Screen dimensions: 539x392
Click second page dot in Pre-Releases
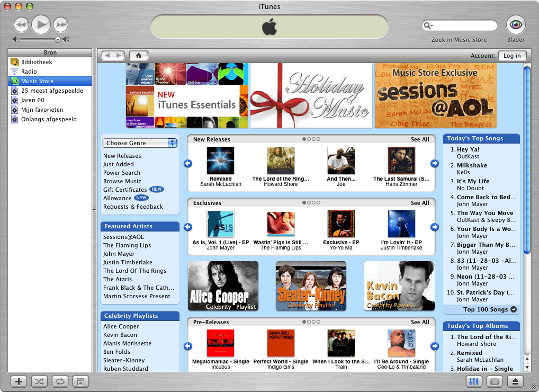(x=309, y=322)
